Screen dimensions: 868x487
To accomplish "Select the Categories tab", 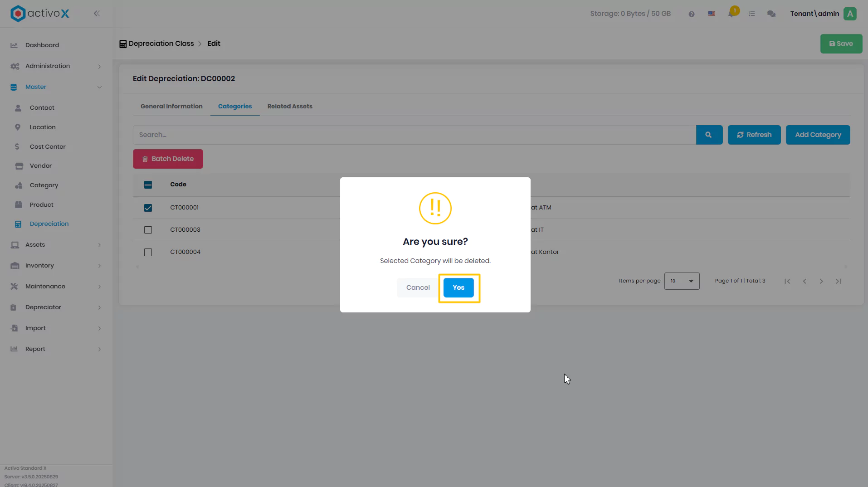I will coord(235,107).
